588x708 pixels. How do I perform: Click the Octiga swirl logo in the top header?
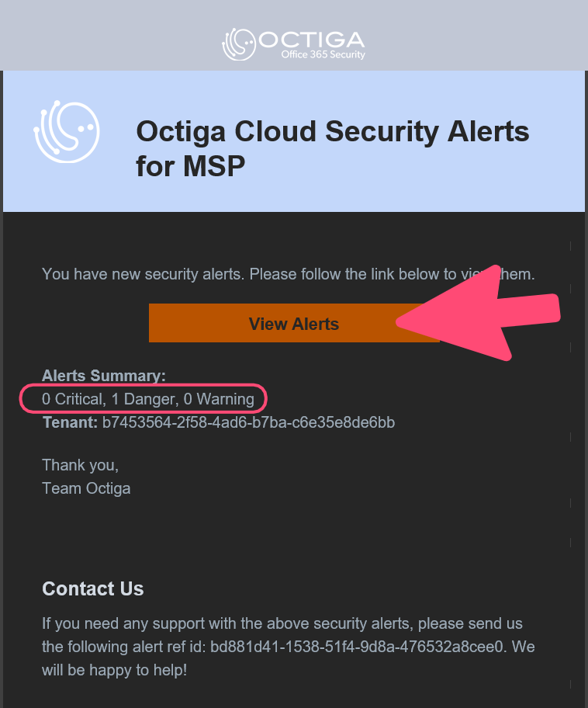click(x=239, y=44)
